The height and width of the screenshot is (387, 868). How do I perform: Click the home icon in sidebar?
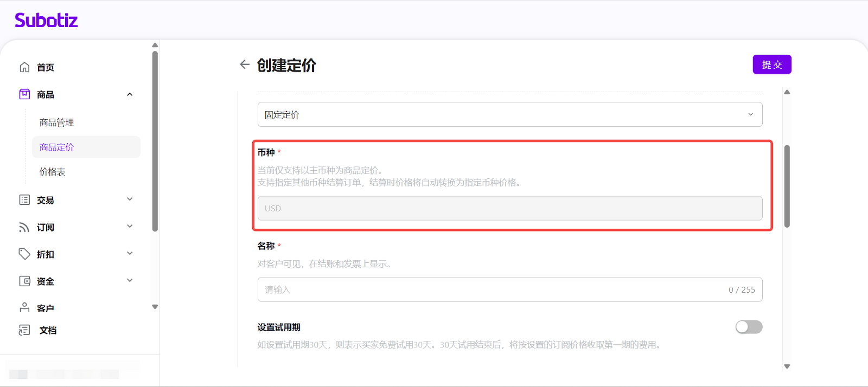pyautogui.click(x=24, y=67)
